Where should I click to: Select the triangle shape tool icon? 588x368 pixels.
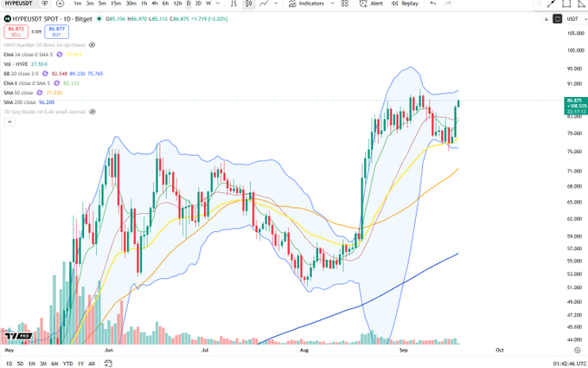[x=581, y=3]
